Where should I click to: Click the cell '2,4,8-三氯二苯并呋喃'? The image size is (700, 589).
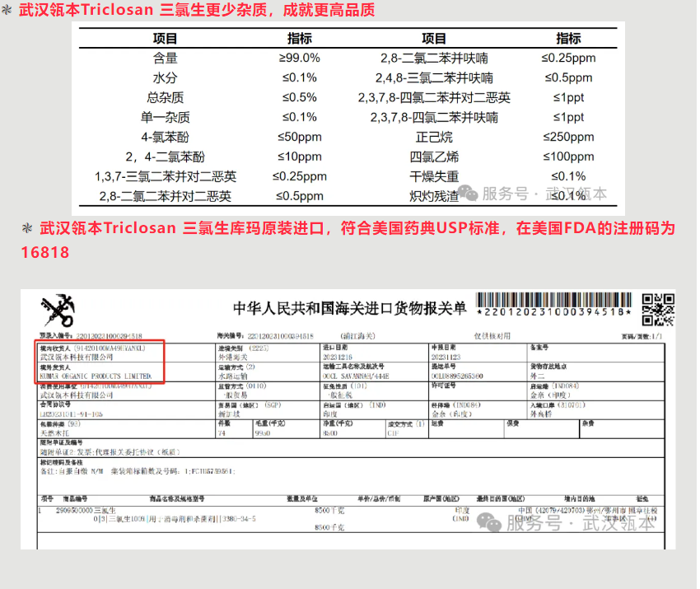click(434, 77)
